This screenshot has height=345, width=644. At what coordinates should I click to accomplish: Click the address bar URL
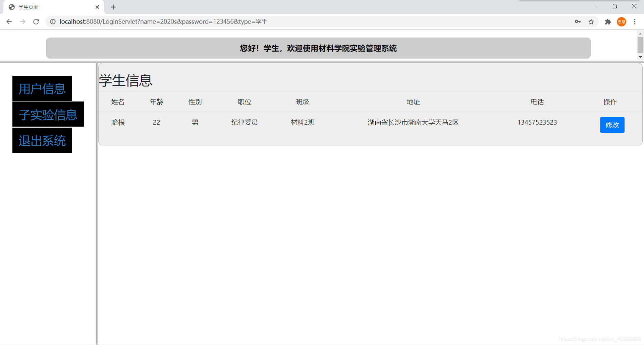pyautogui.click(x=163, y=22)
